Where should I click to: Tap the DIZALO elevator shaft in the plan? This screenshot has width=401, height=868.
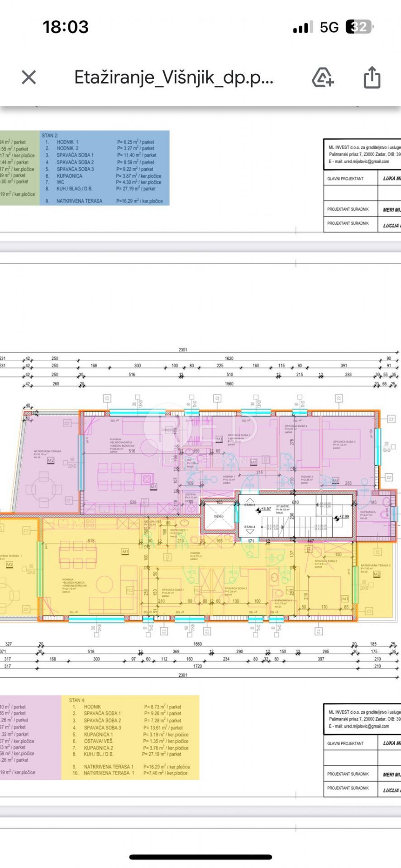[219, 516]
